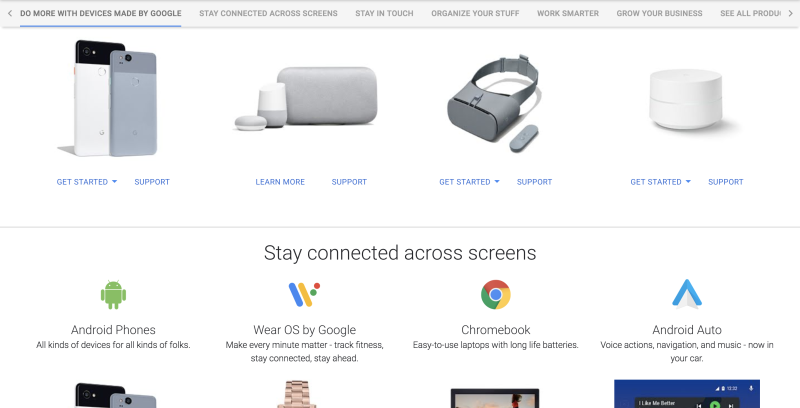Click the Google Home speakers image
The width and height of the screenshot is (800, 408).
pyautogui.click(x=306, y=98)
